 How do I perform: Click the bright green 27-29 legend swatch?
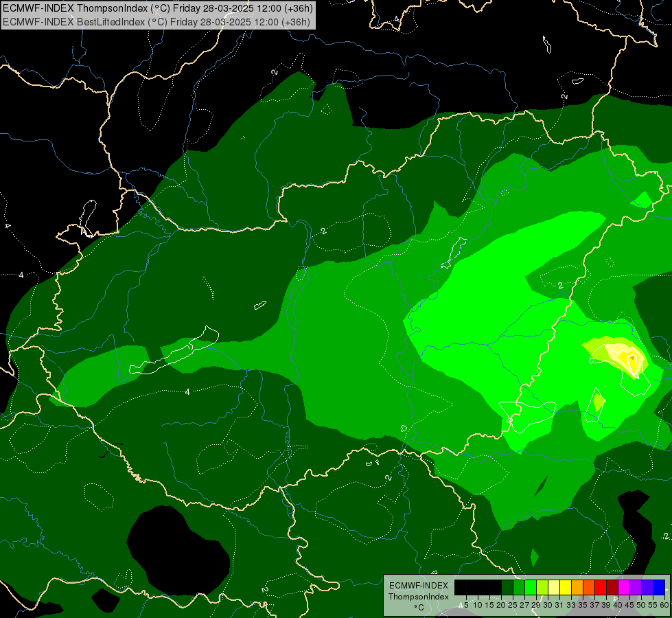pyautogui.click(x=530, y=587)
